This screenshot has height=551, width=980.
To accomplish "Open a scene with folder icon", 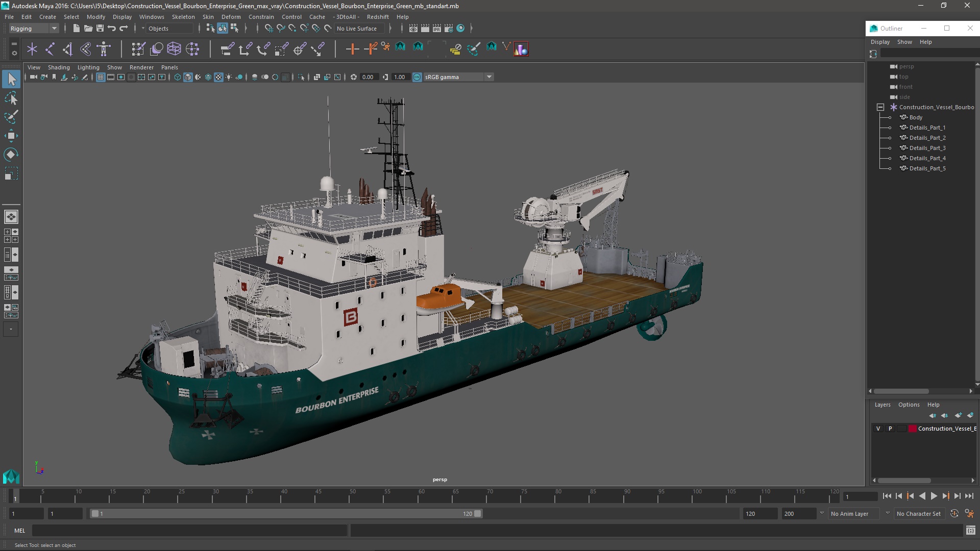I will 88,28.
